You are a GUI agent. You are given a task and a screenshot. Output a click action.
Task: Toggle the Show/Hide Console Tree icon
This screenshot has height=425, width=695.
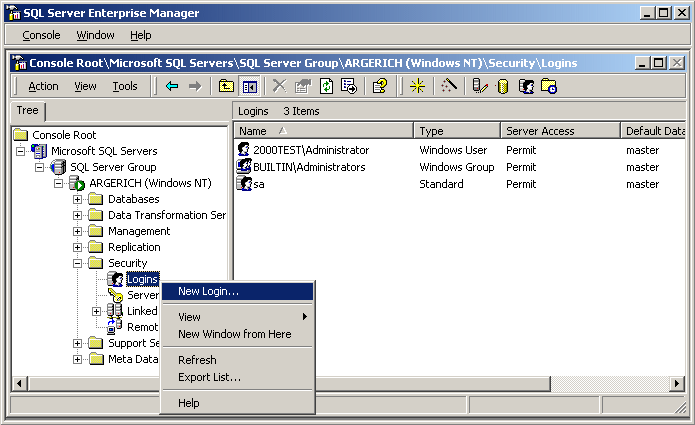point(250,86)
